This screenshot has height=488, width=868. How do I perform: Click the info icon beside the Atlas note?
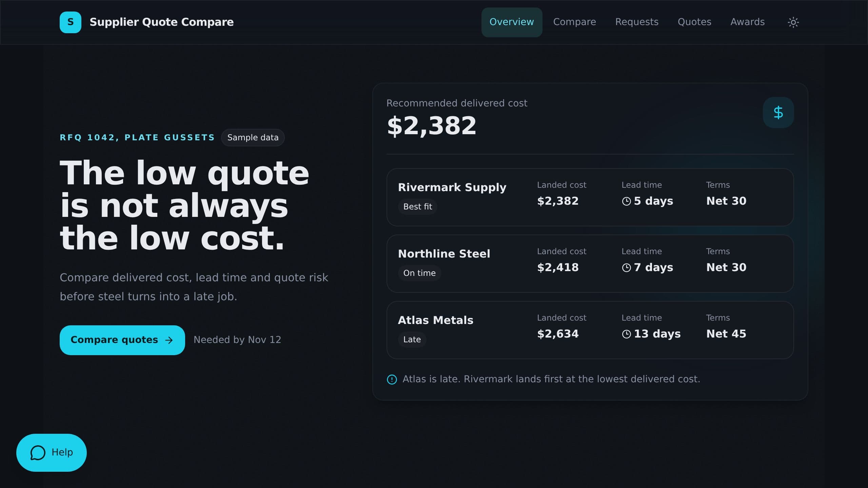pos(392,379)
